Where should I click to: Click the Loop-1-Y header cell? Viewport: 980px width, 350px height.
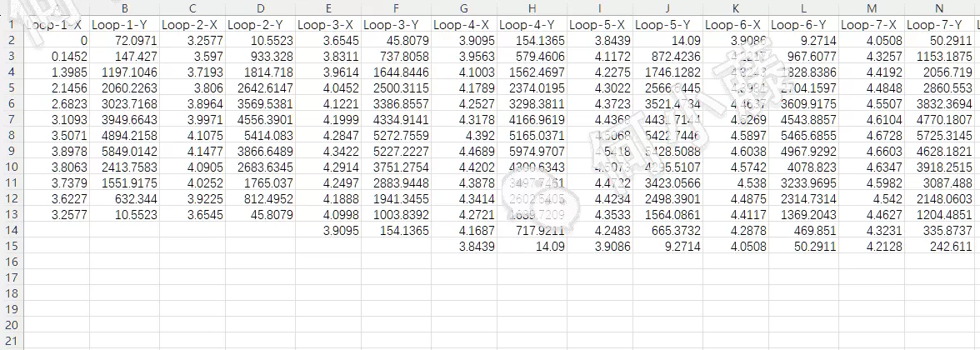(124, 24)
